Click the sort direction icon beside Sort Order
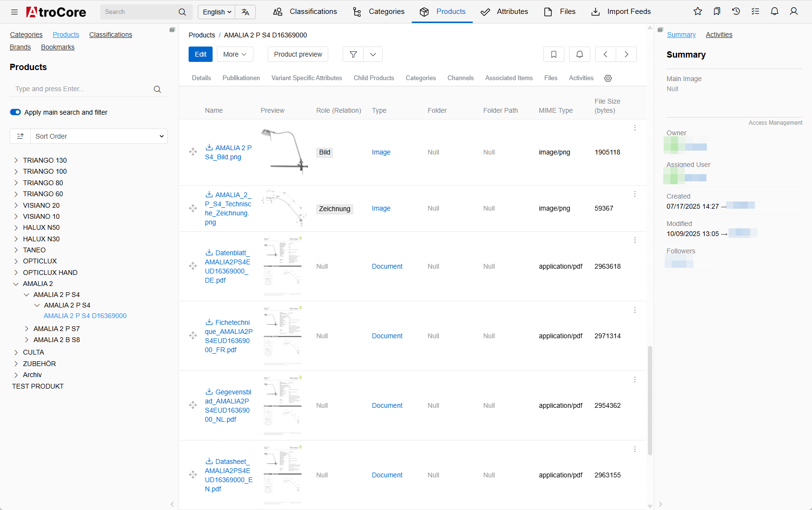The height and width of the screenshot is (510, 812). pyautogui.click(x=20, y=136)
